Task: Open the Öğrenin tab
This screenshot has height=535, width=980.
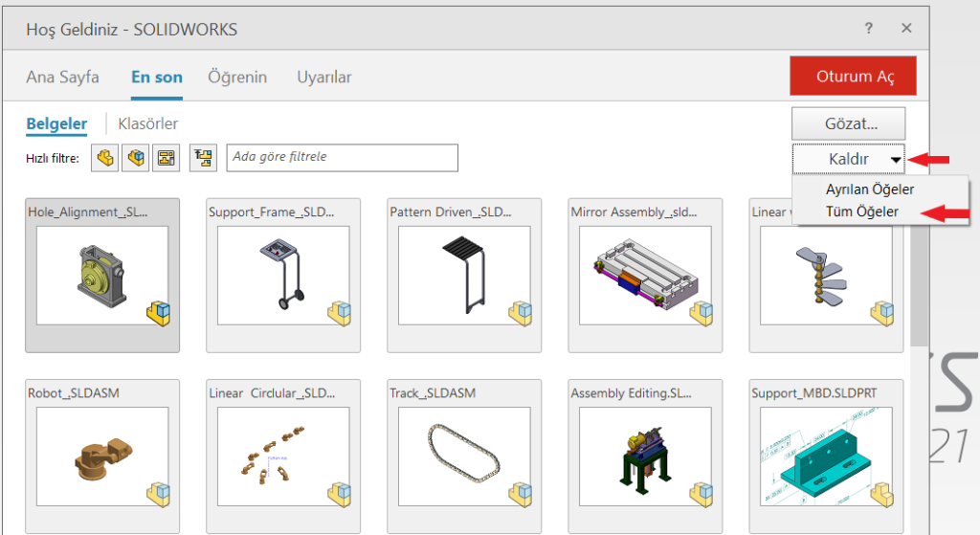Action: 237,78
